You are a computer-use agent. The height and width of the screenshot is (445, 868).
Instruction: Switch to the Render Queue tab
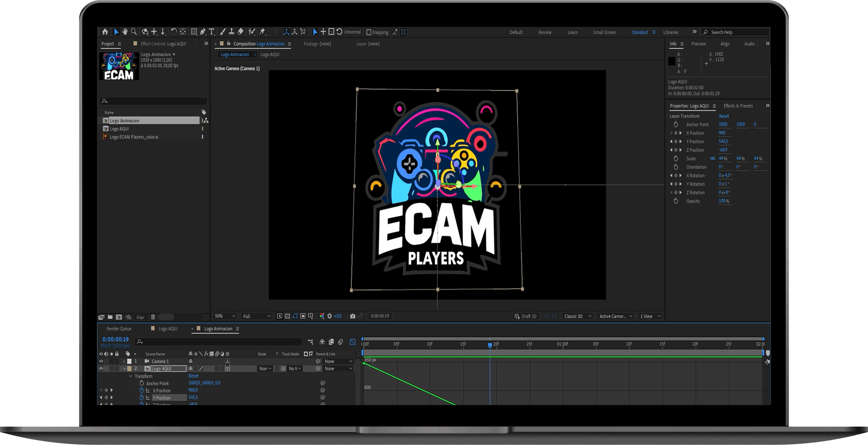point(119,329)
